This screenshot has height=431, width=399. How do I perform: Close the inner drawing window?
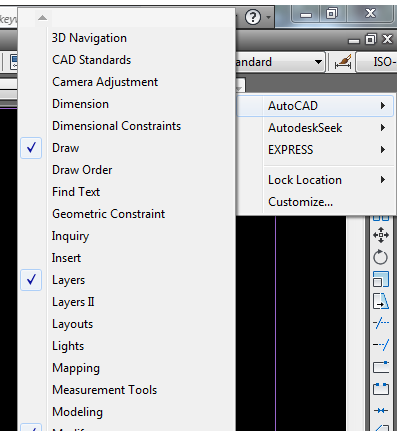(x=387, y=39)
